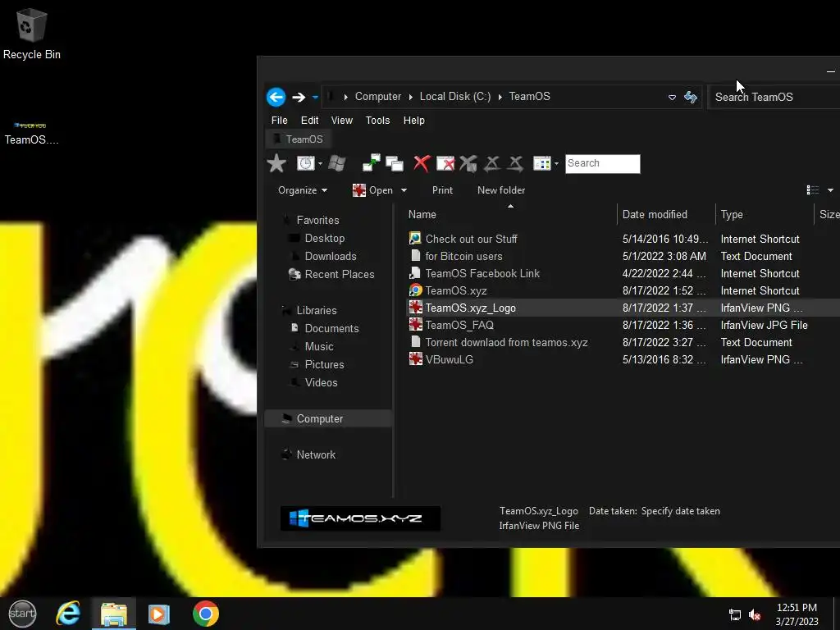Open Google Chrome from the taskbar

click(206, 614)
